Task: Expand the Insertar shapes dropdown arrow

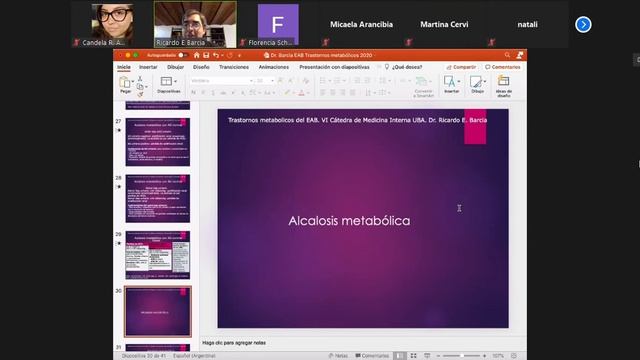Action: click(x=458, y=82)
